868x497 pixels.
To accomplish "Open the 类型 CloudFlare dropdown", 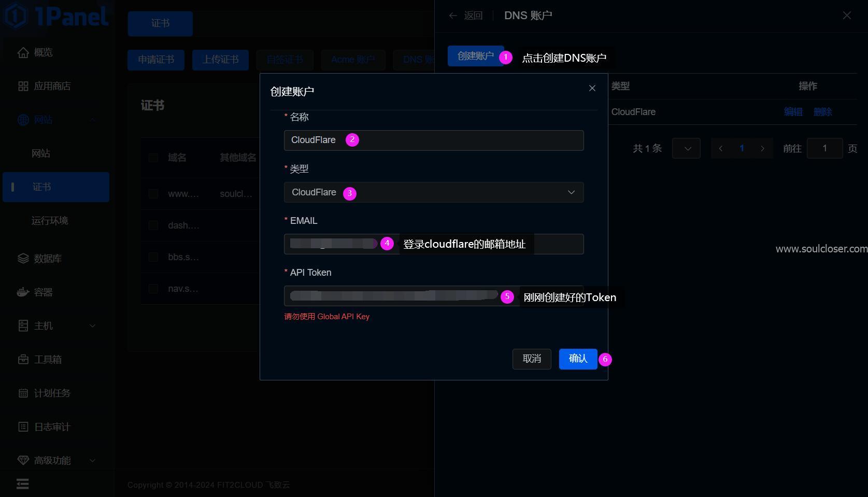I will [434, 192].
